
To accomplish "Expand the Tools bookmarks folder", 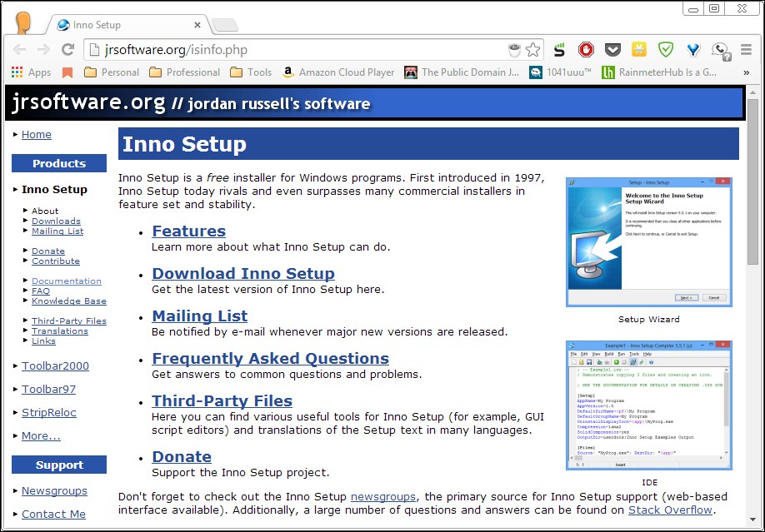I will pyautogui.click(x=251, y=72).
